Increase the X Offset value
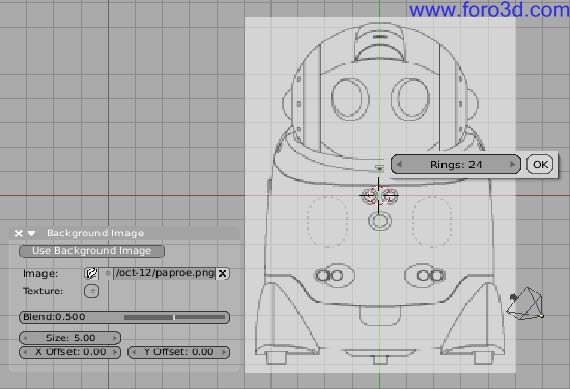The image size is (570, 389). 115,352
